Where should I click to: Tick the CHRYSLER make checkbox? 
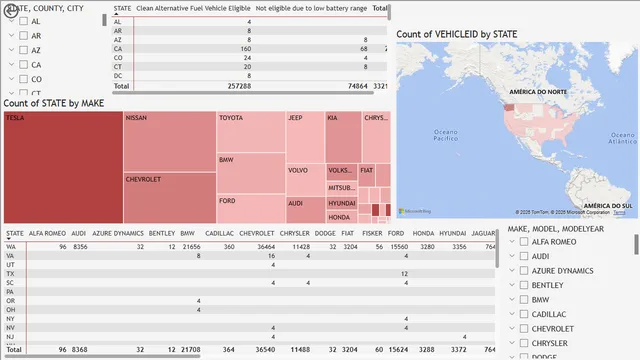click(524, 343)
